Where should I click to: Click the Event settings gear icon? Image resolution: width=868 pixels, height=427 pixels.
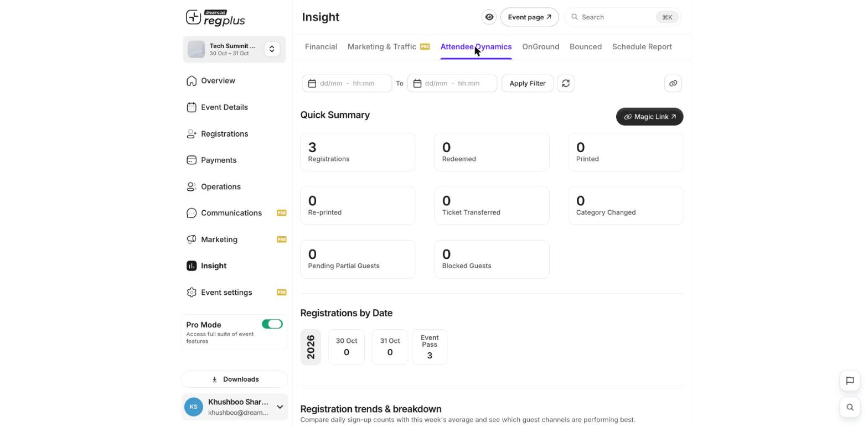click(x=192, y=293)
